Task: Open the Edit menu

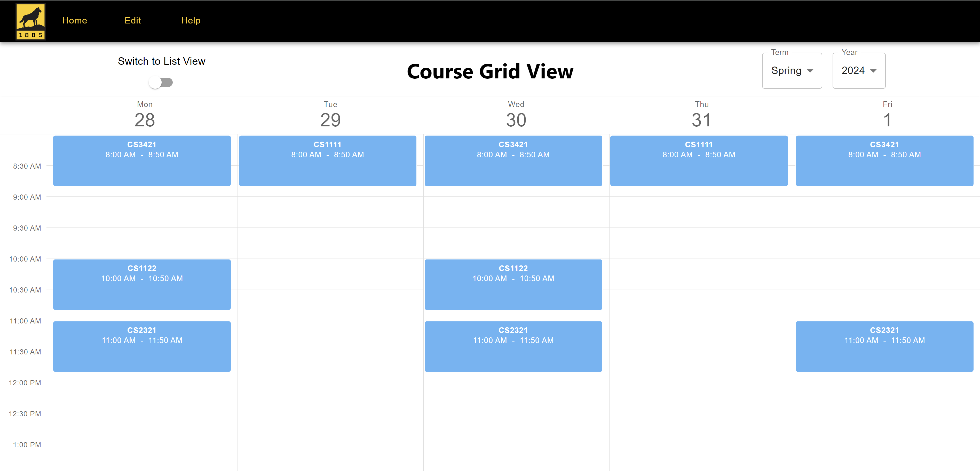Action: [132, 21]
